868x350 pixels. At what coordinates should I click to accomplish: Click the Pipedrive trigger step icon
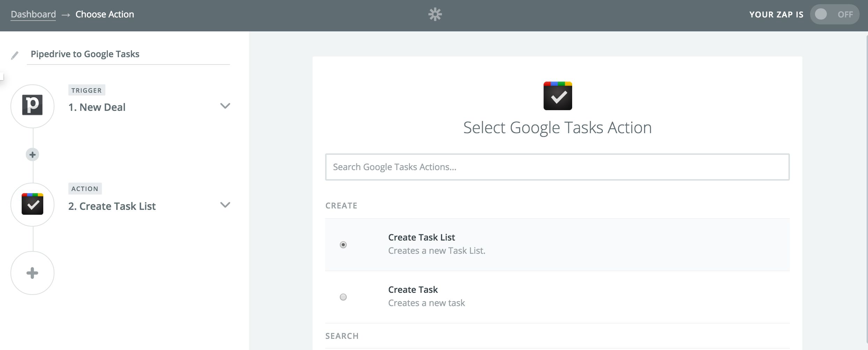[32, 106]
